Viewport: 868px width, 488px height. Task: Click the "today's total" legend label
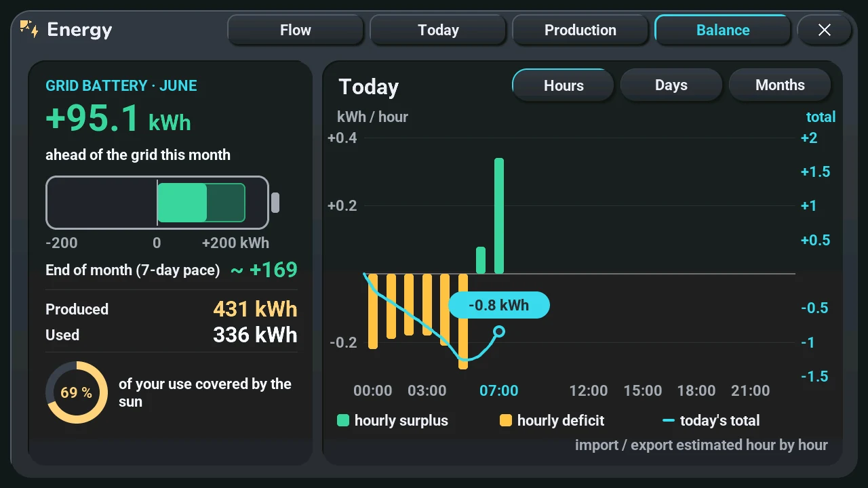tap(720, 421)
